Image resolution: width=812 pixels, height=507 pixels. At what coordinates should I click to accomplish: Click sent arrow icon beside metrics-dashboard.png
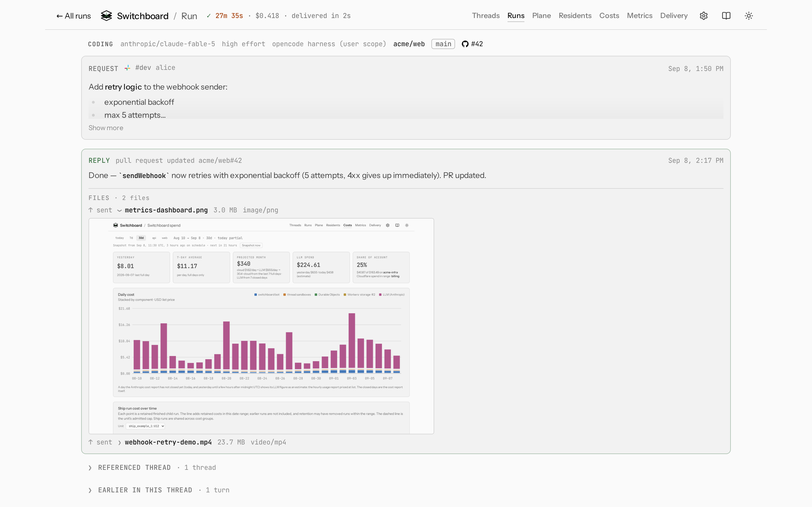(x=91, y=210)
